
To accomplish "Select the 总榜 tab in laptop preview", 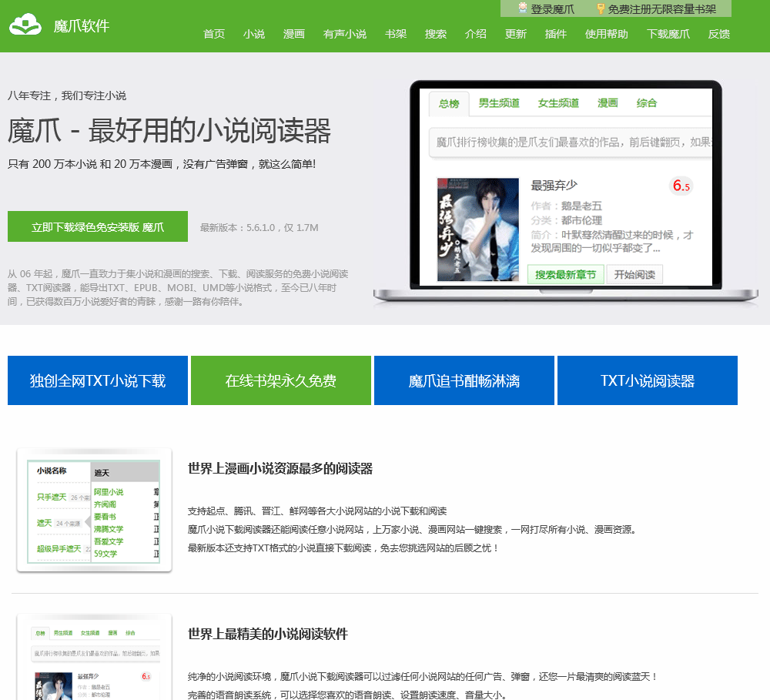I will 449,104.
